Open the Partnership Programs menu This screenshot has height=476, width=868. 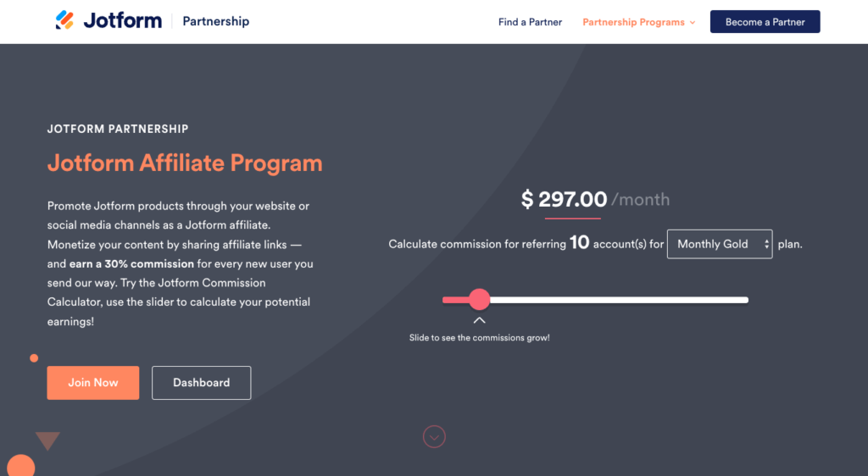coord(633,22)
